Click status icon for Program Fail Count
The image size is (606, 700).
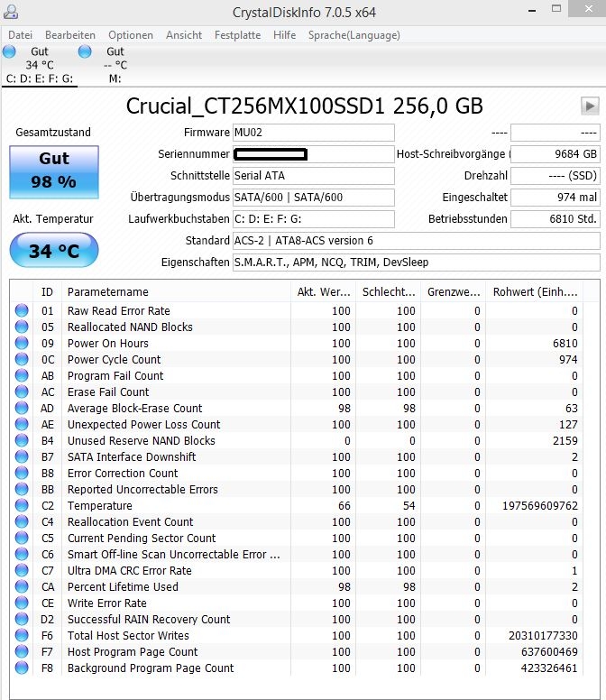[22, 375]
